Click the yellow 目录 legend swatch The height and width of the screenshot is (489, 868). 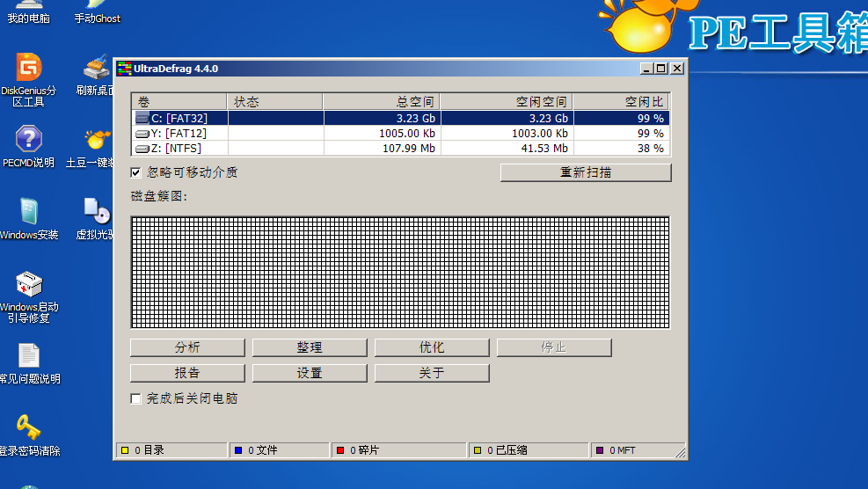coord(125,450)
